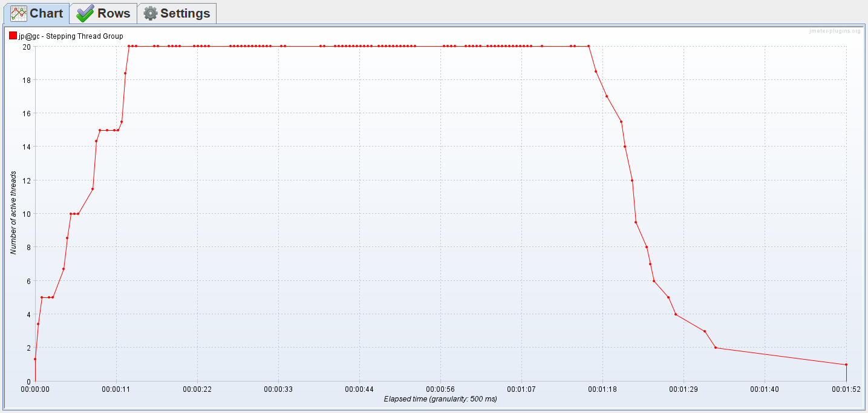Click the Elapsed time axis title

(x=440, y=400)
